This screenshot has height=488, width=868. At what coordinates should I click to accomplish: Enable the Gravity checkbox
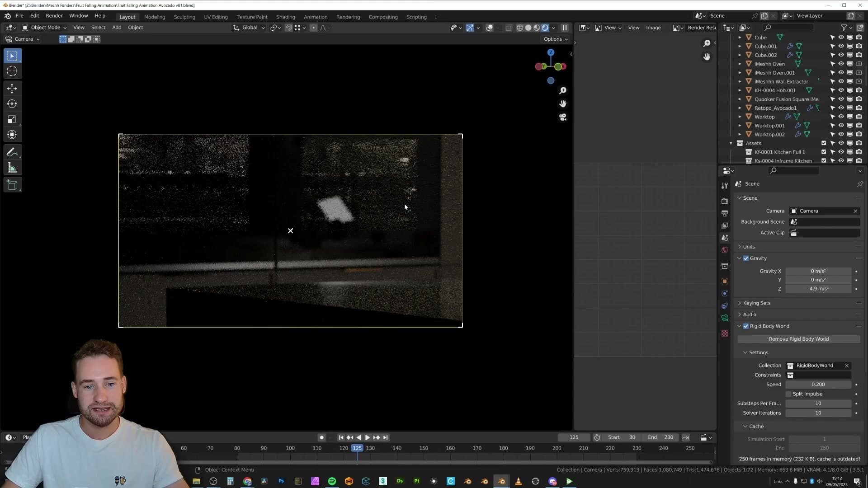pos(746,258)
